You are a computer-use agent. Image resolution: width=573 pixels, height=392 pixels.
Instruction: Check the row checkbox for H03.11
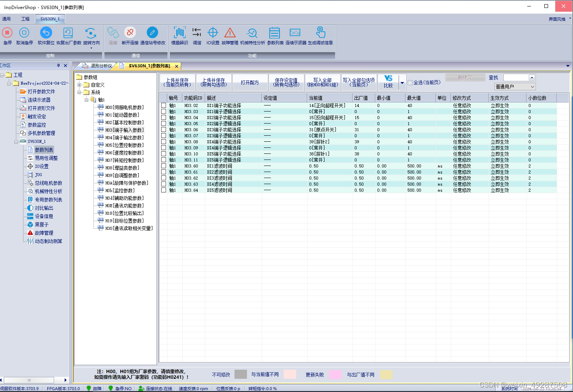point(164,160)
